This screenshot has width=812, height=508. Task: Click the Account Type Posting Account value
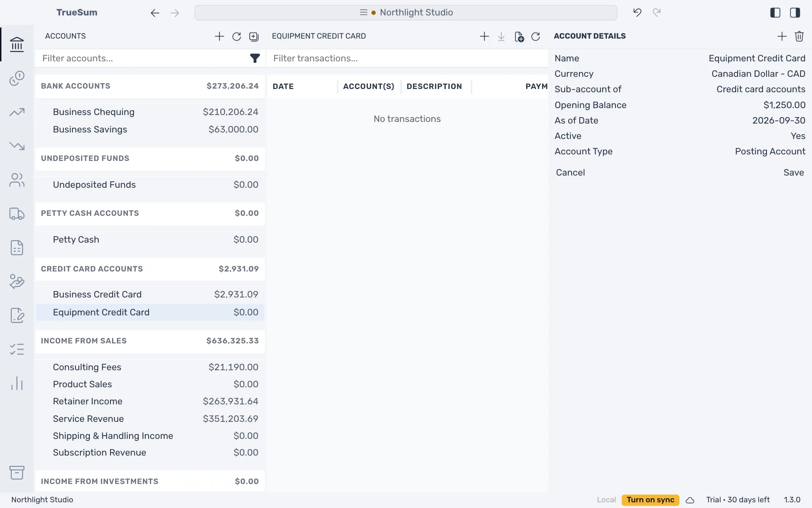click(770, 152)
